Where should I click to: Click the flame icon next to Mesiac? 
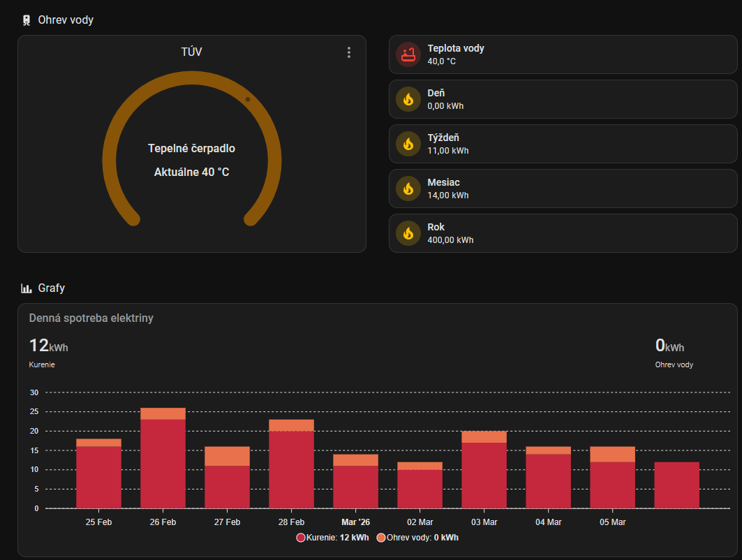point(408,189)
